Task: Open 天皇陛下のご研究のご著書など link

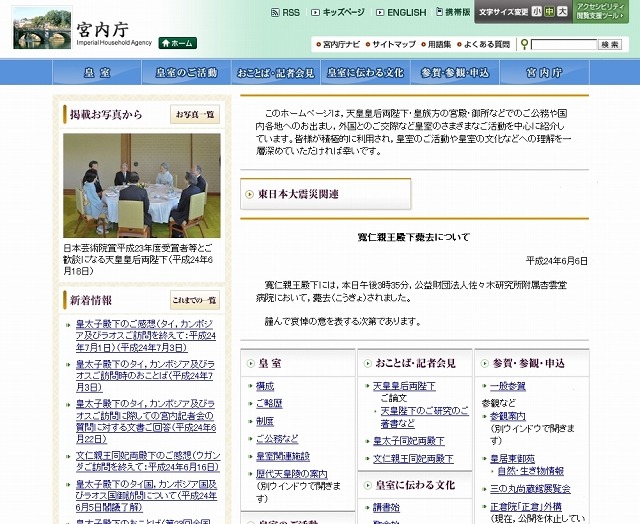Action: pos(424,417)
